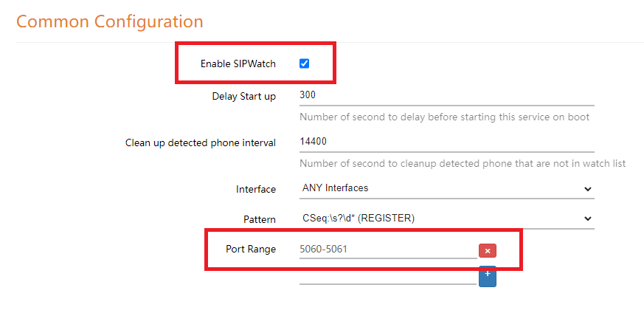Click the Pattern field label
Viewport: 644px width, 313px height.
259,219
